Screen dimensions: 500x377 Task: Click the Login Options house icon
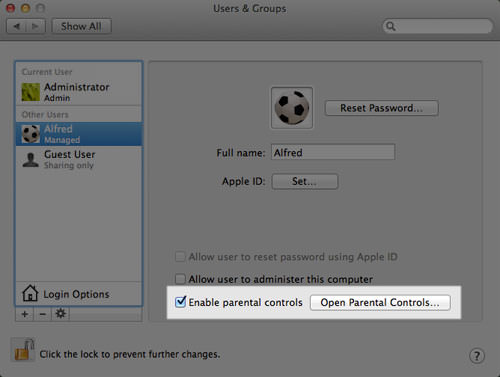(x=30, y=293)
